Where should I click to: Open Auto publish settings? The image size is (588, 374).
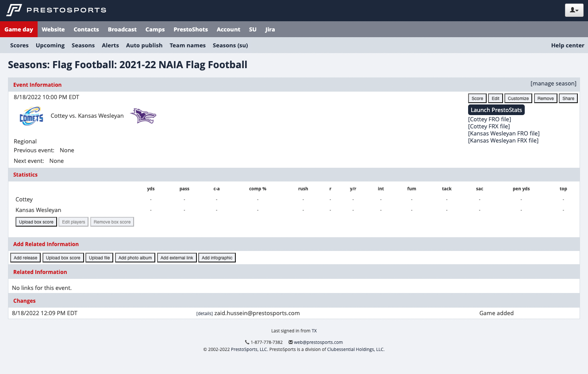(x=144, y=45)
